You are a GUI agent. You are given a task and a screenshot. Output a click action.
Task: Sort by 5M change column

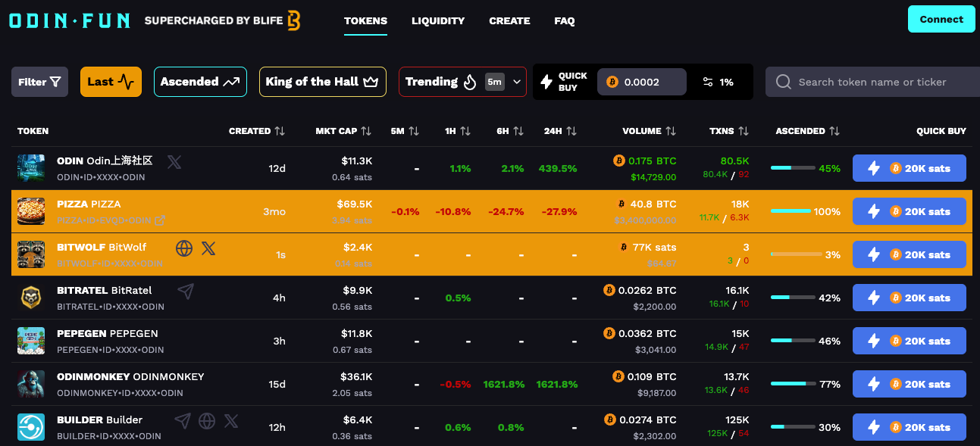414,131
